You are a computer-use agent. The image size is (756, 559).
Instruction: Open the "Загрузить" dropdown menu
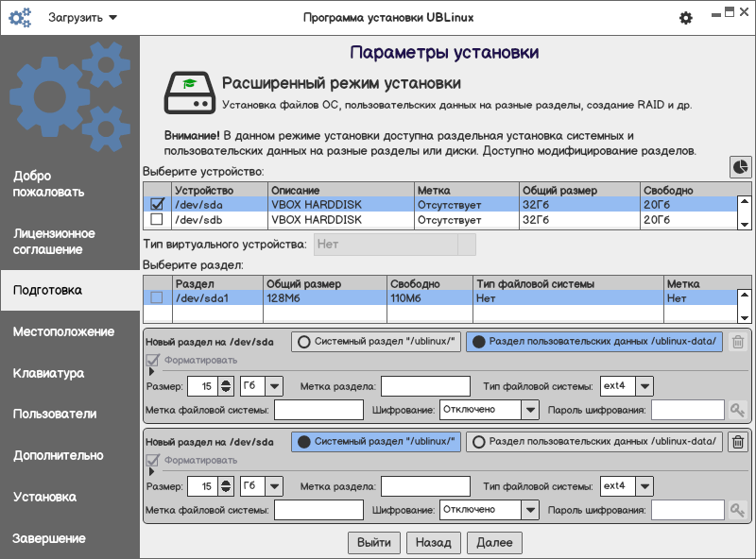[82, 18]
